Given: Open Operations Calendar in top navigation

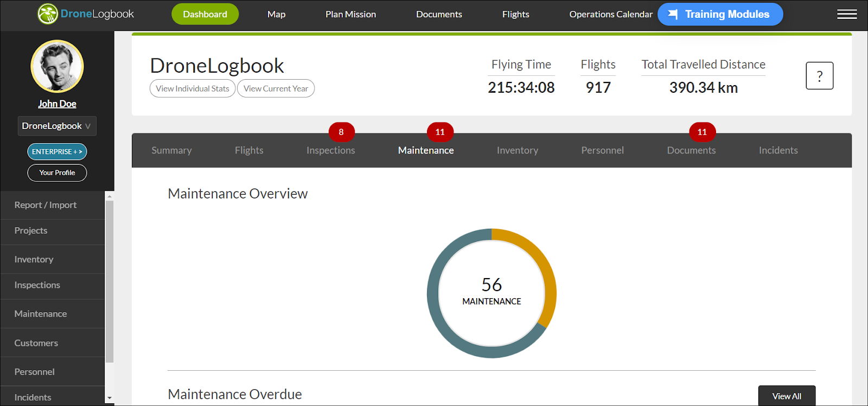Looking at the screenshot, I should pyautogui.click(x=611, y=14).
